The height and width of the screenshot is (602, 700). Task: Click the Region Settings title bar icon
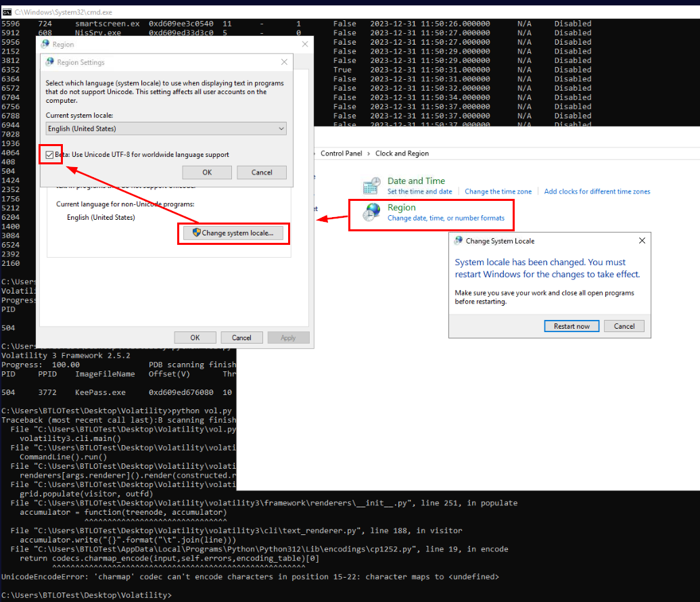50,62
